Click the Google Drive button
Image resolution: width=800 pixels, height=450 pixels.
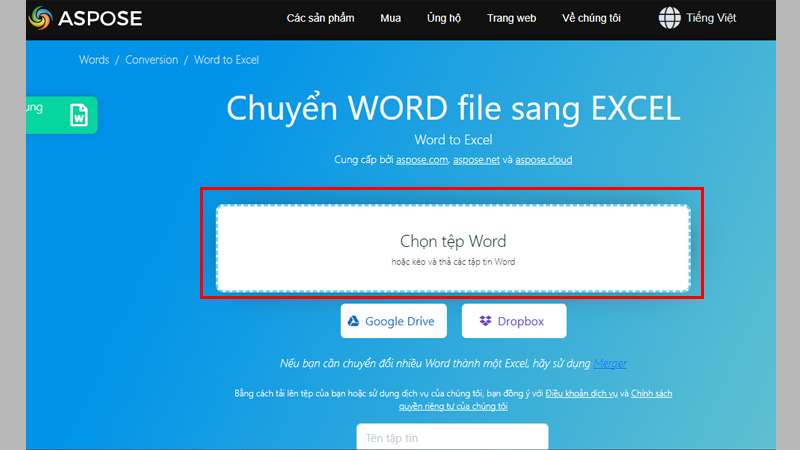pyautogui.click(x=393, y=321)
